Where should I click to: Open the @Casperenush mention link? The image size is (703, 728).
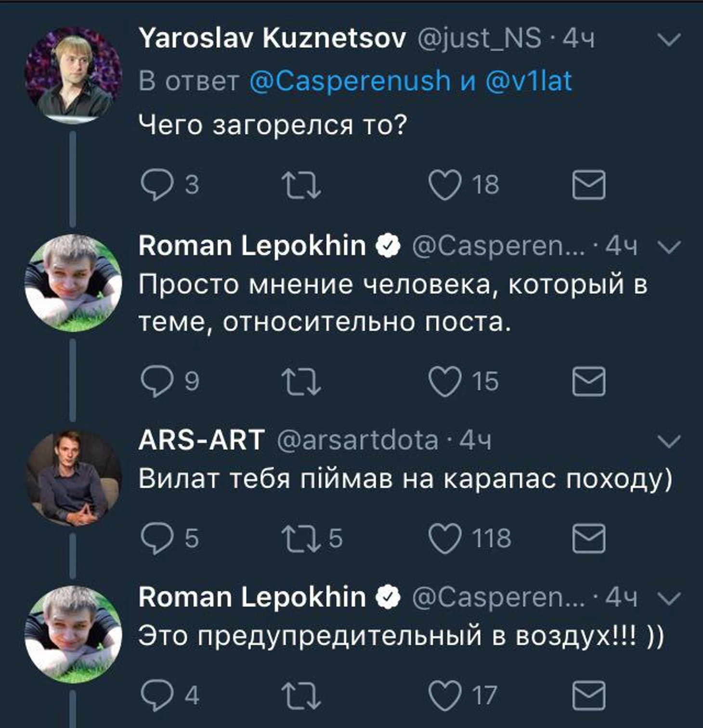350,81
